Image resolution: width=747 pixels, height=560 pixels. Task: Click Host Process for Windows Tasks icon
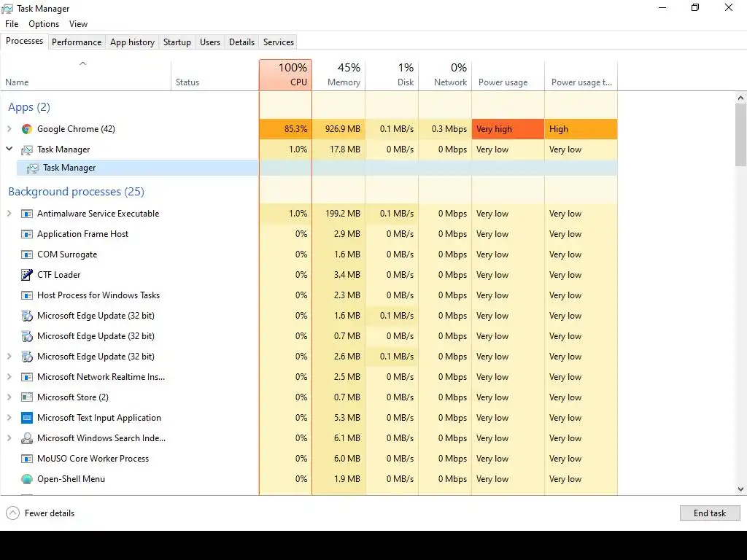(x=27, y=295)
